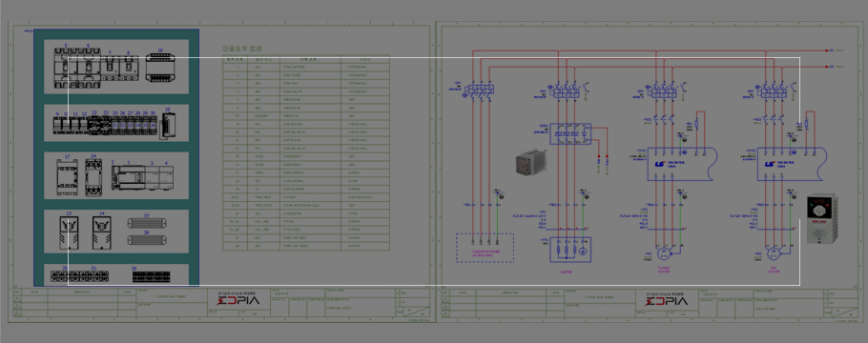
Task: Click EDPIA logo in right title block
Action: click(667, 301)
